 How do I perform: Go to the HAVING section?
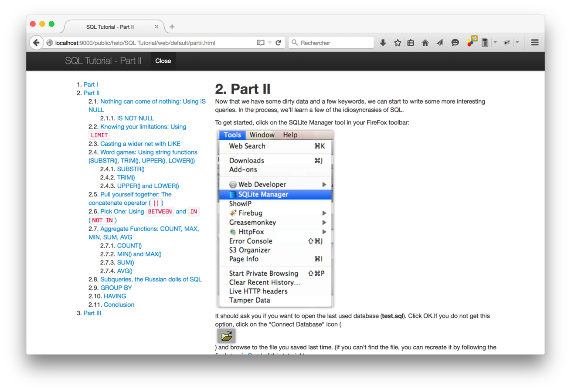pyautogui.click(x=115, y=296)
